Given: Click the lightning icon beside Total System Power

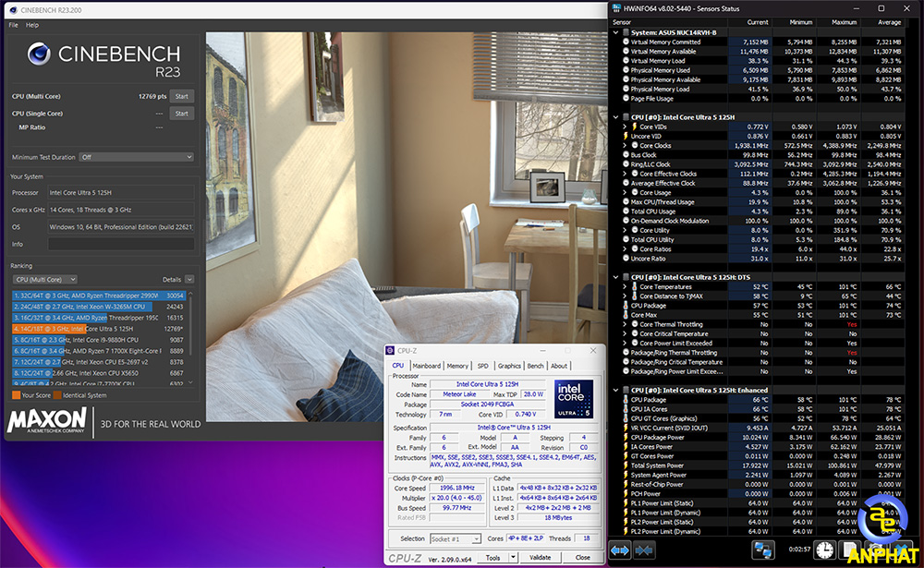Looking at the screenshot, I should coord(626,465).
